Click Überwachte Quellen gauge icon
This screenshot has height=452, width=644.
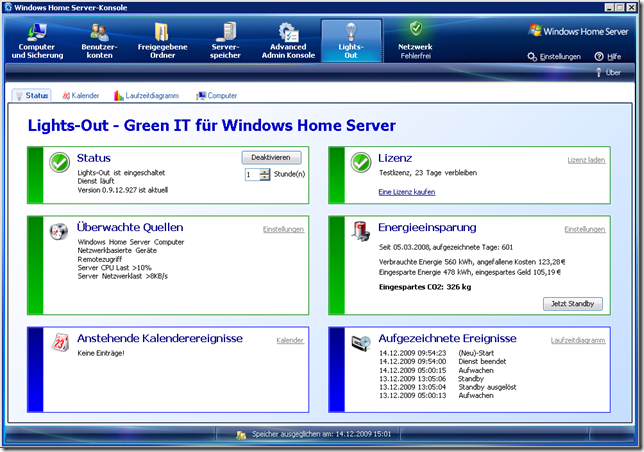(x=59, y=232)
